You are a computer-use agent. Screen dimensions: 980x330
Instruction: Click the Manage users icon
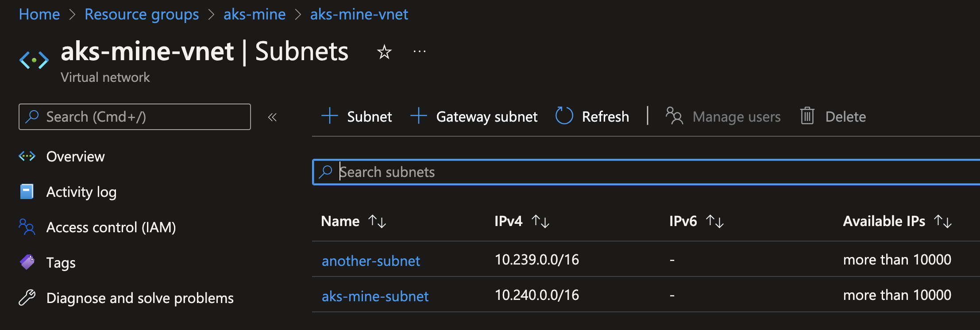674,116
